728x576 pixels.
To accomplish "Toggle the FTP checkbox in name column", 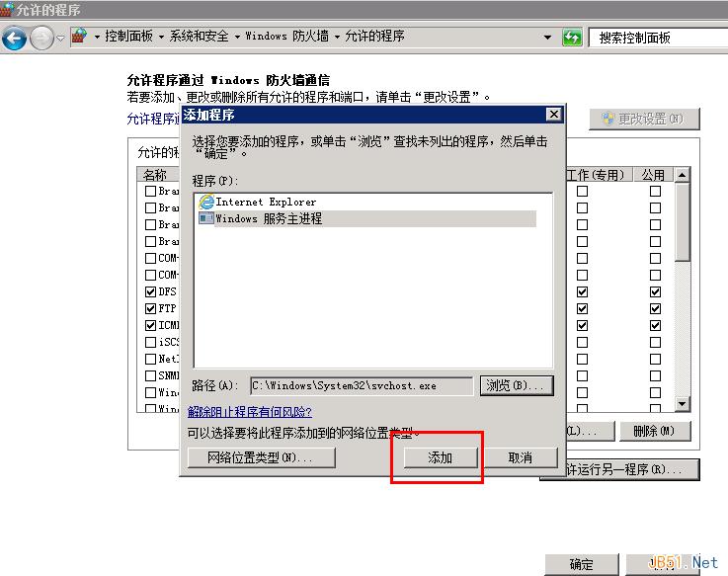I will tap(150, 309).
